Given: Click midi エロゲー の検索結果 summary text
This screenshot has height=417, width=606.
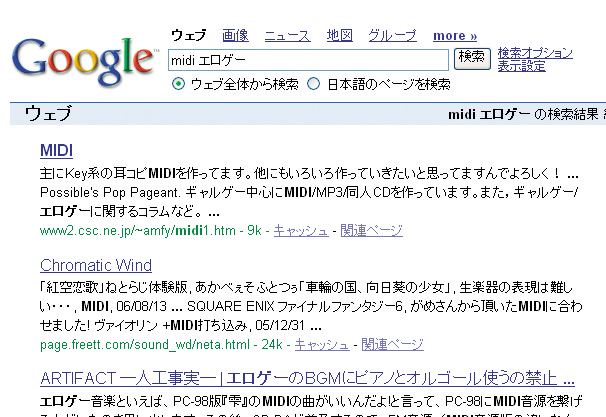Looking at the screenshot, I should [524, 114].
